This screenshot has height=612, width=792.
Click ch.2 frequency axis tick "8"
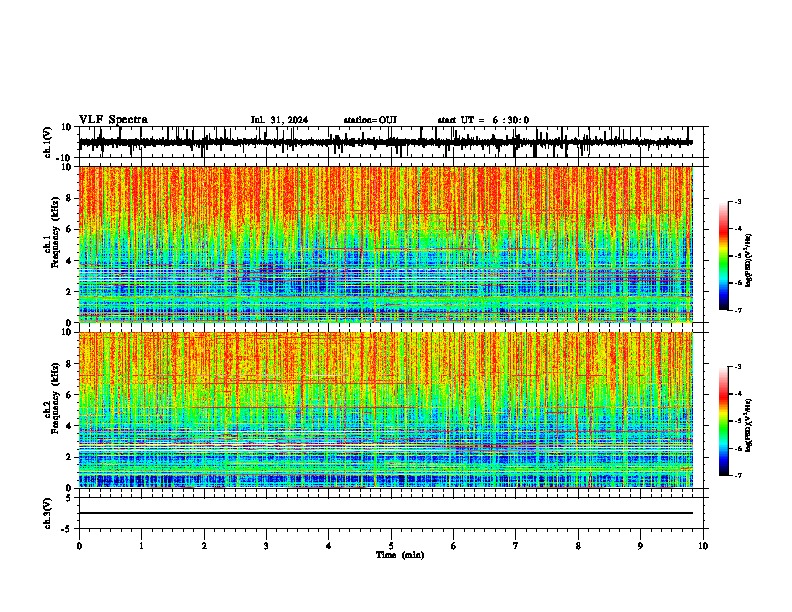(x=70, y=364)
